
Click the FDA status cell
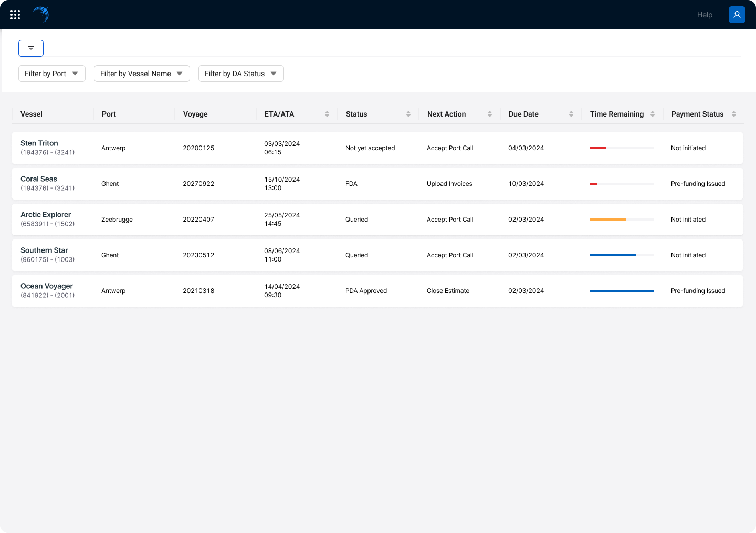pos(351,184)
